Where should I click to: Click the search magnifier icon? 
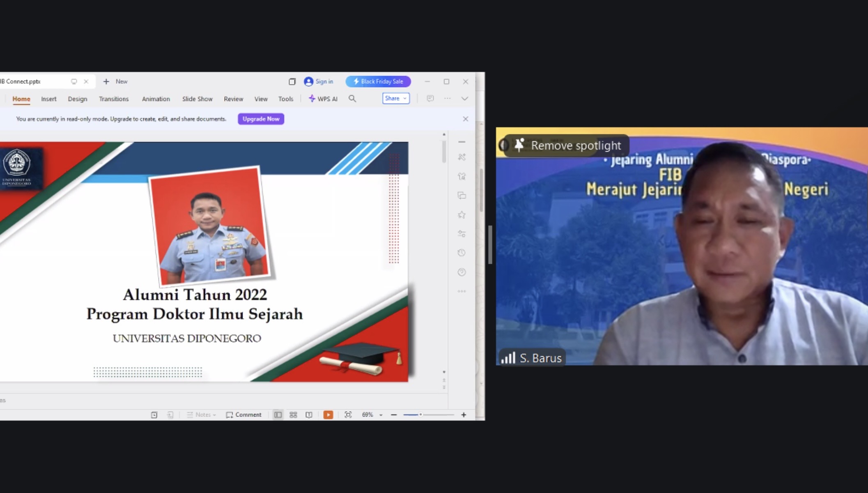(352, 99)
